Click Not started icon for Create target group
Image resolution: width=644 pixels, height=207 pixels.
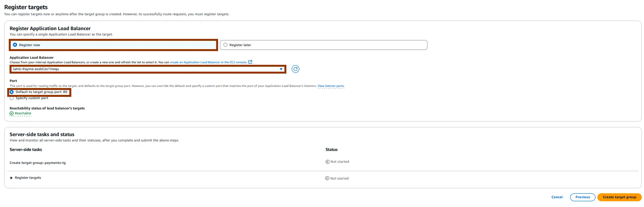point(328,162)
